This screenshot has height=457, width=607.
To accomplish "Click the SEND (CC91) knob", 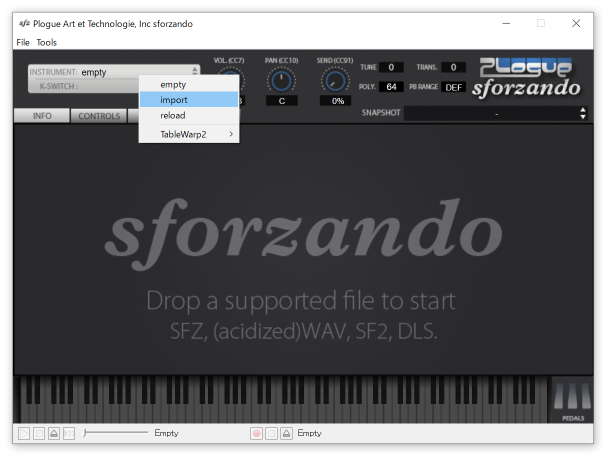I will [x=335, y=81].
